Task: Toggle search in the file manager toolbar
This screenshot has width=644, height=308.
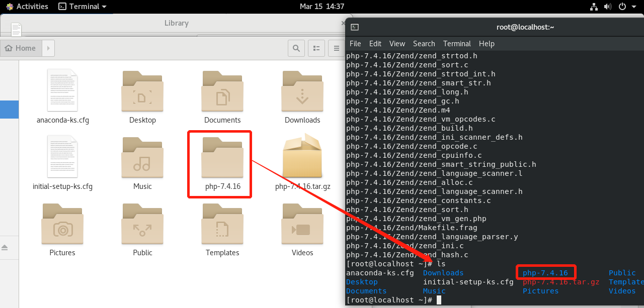Action: 296,48
